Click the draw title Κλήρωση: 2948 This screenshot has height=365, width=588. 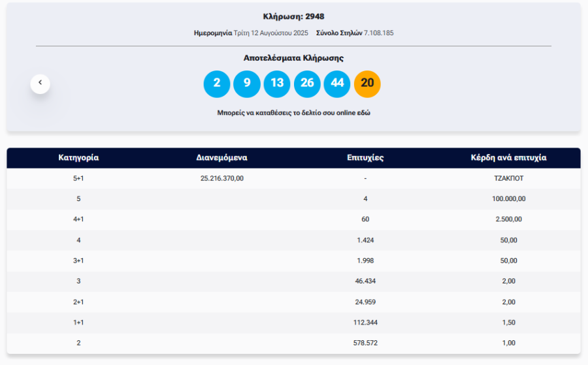(293, 16)
